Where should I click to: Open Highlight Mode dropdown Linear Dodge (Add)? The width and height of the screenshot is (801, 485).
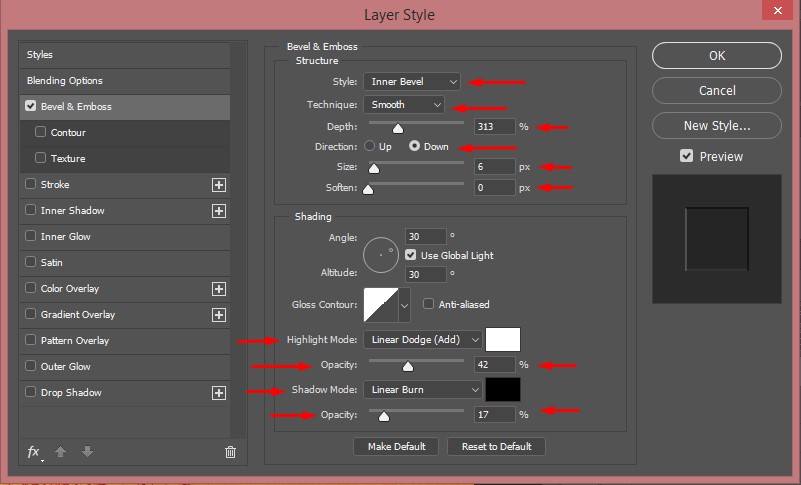coord(423,340)
